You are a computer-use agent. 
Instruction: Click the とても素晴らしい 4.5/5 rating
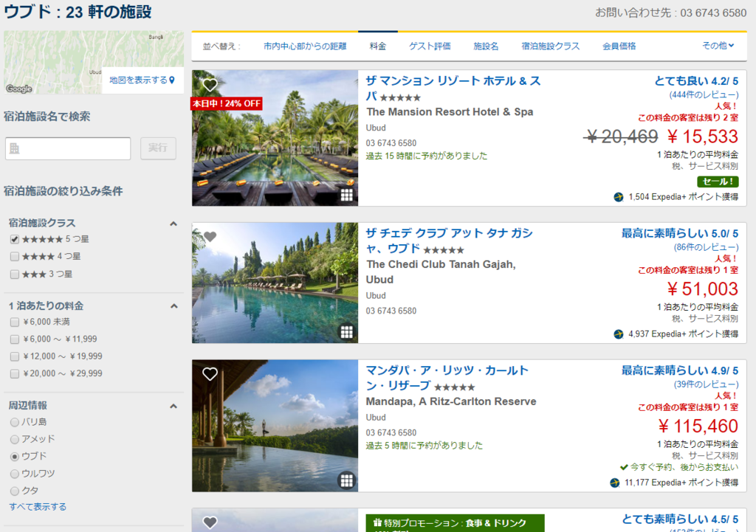click(680, 519)
